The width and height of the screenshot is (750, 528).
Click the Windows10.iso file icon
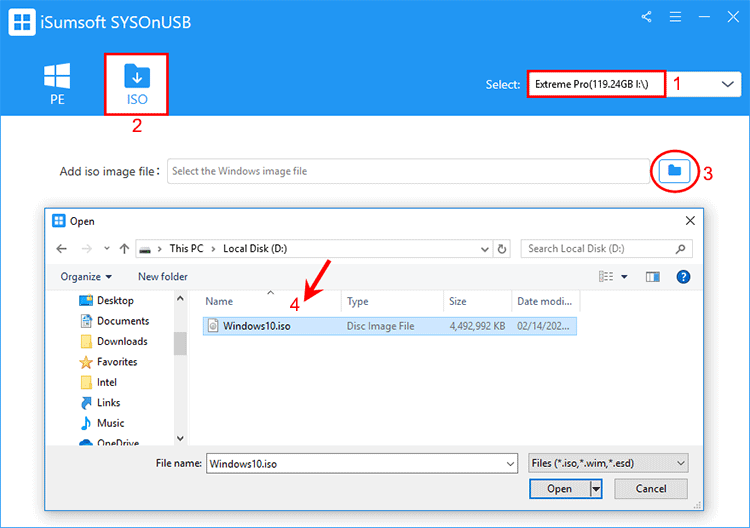click(213, 326)
